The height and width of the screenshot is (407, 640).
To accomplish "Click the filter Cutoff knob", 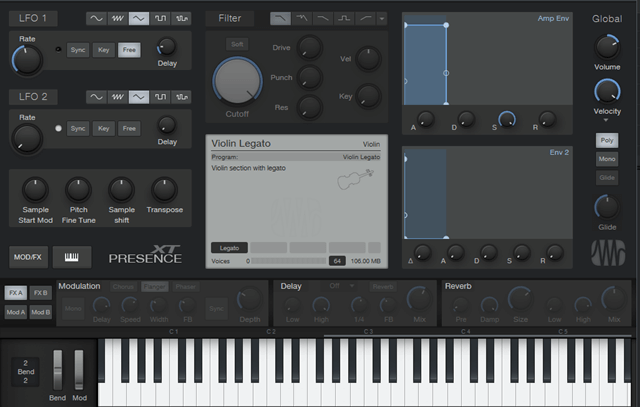I will (237, 81).
